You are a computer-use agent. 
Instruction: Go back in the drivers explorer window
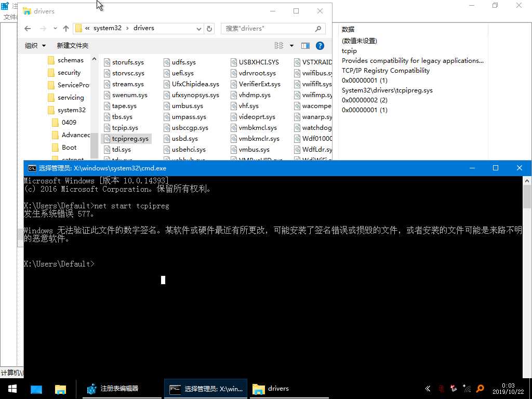(28, 29)
